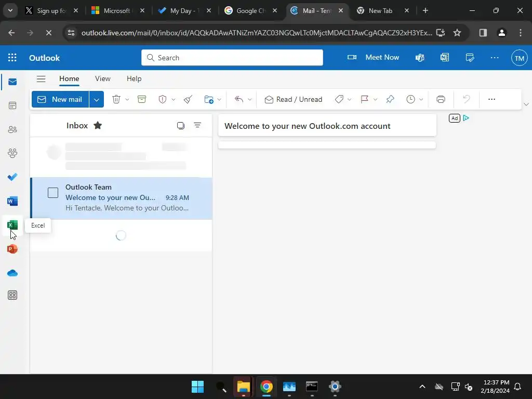Toggle Inbox favorite star
This screenshot has height=399, width=532.
pos(98,126)
